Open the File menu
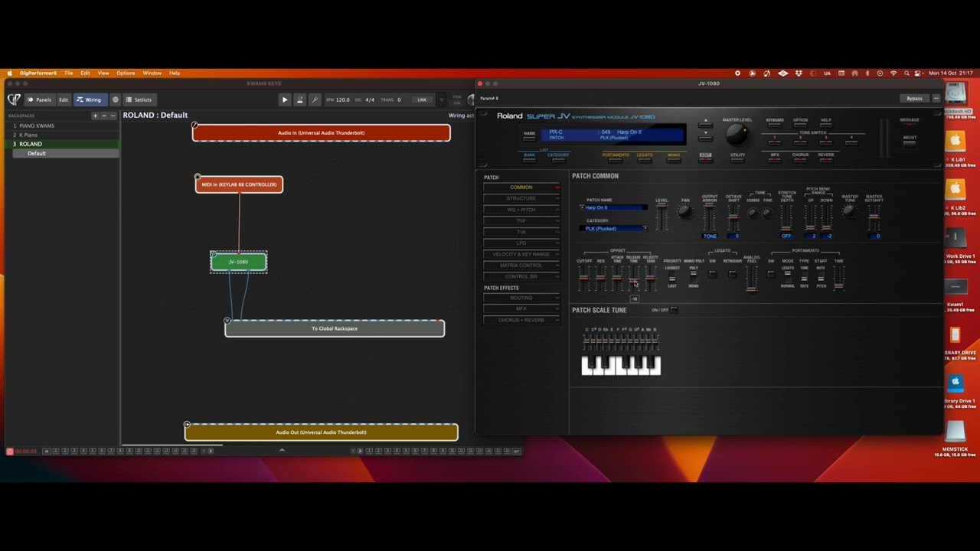Screen dimensions: 980x551 (69, 73)
